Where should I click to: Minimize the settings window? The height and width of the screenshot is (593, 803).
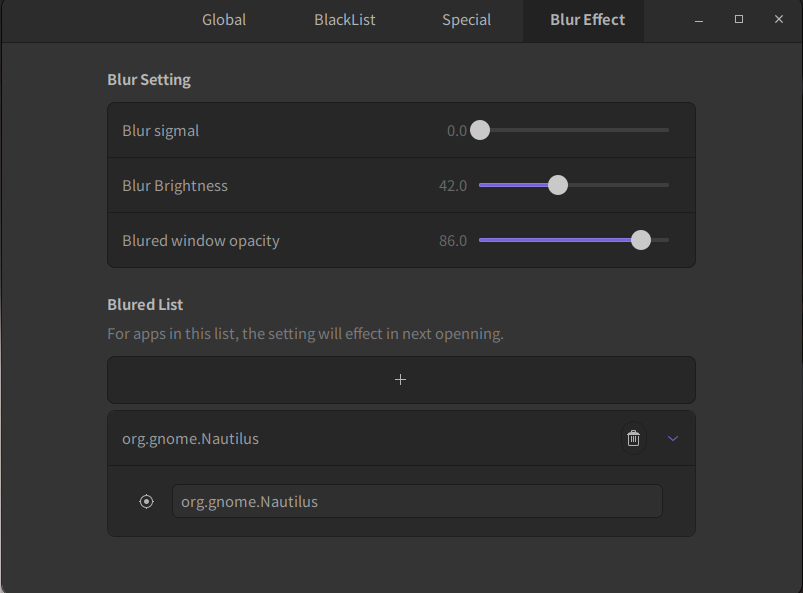[699, 20]
